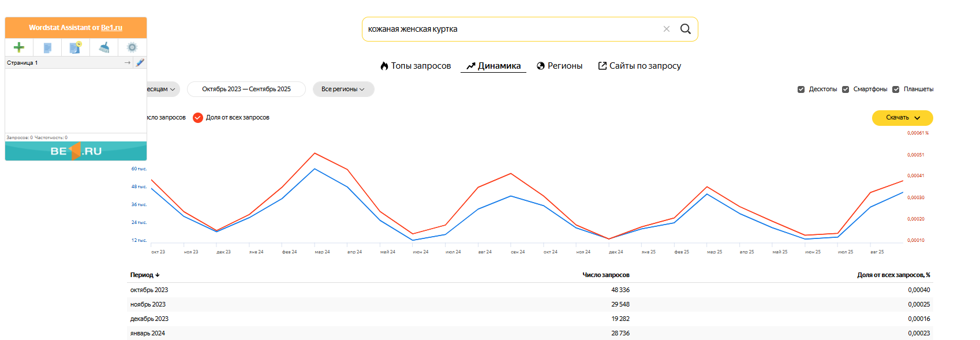Expand the Все регионы dropdown
Viewport: 980px width, 340px height.
[343, 89]
